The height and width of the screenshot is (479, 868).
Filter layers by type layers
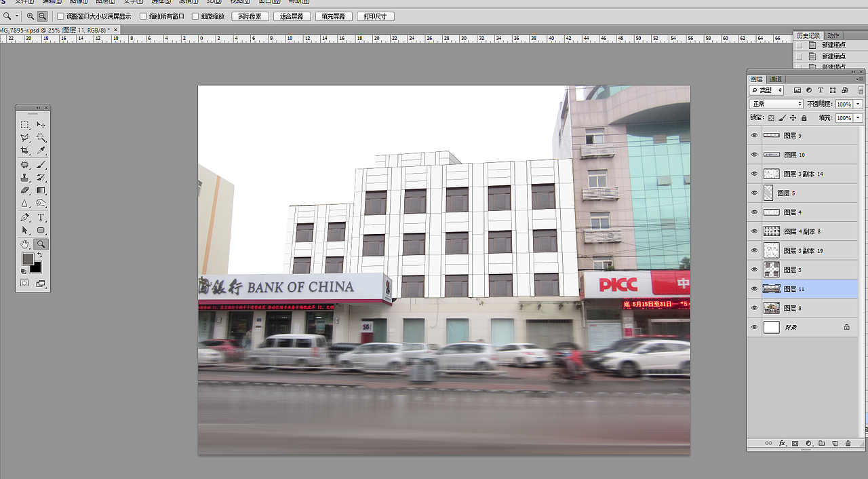click(x=821, y=90)
